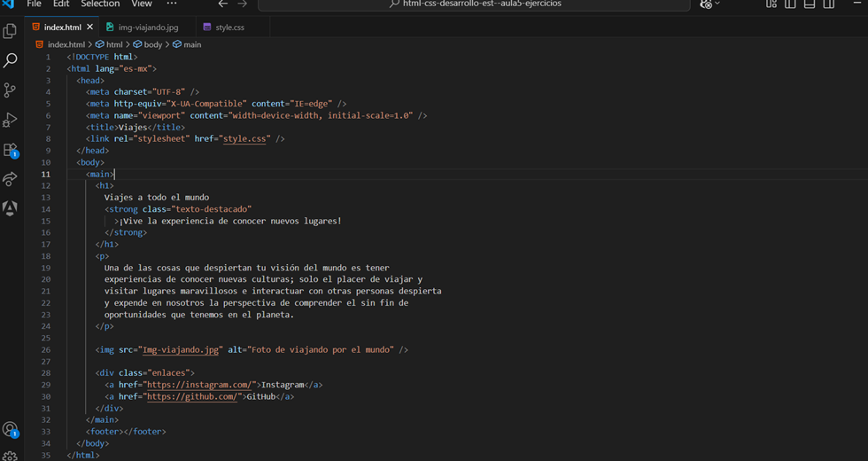Viewport: 868px width, 461px height.
Task: Click line number 26 in gutter
Action: (46, 349)
